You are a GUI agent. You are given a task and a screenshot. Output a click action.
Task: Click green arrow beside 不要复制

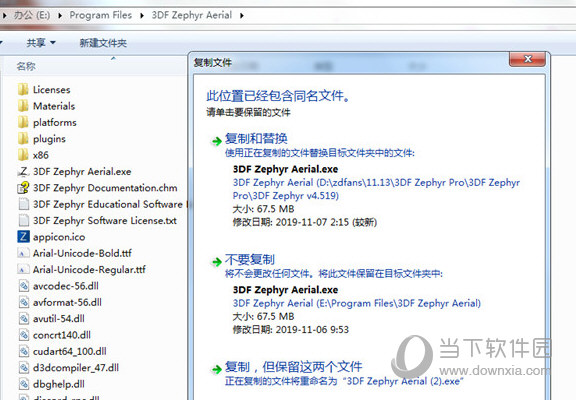216,262
